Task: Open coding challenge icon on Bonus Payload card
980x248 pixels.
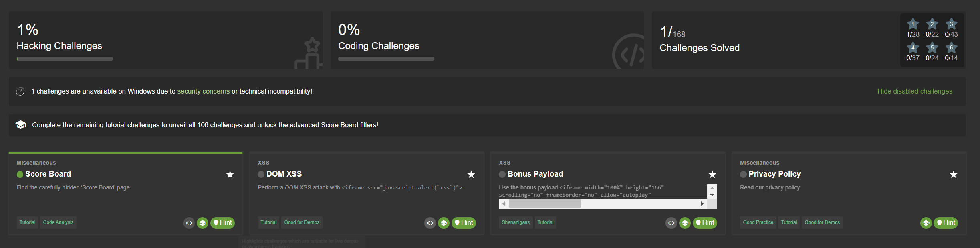Action: pos(671,223)
